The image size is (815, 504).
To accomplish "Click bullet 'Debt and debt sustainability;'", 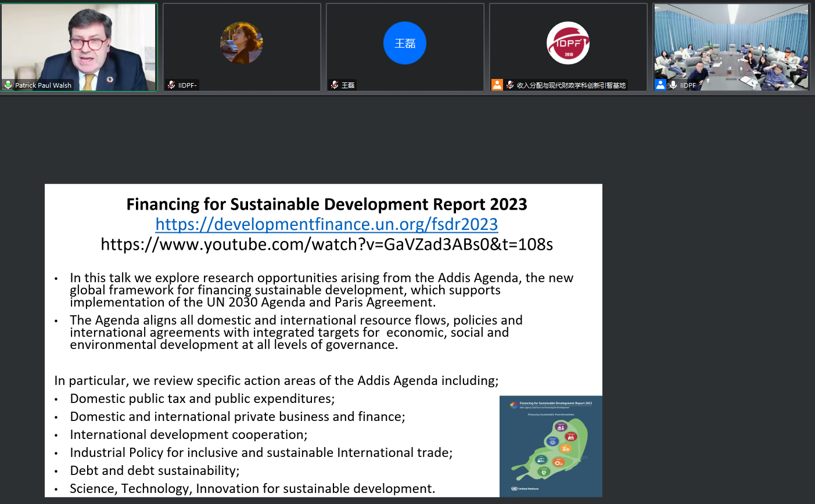I will tap(155, 471).
